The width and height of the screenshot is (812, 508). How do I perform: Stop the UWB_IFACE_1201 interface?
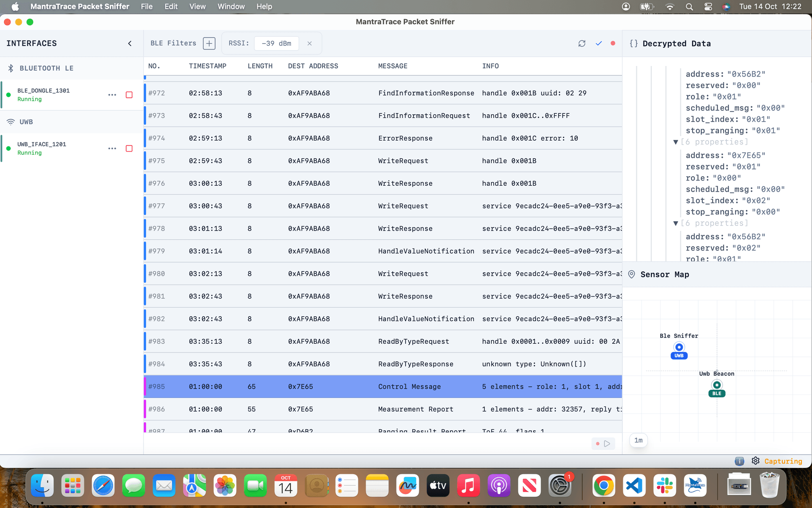click(129, 148)
